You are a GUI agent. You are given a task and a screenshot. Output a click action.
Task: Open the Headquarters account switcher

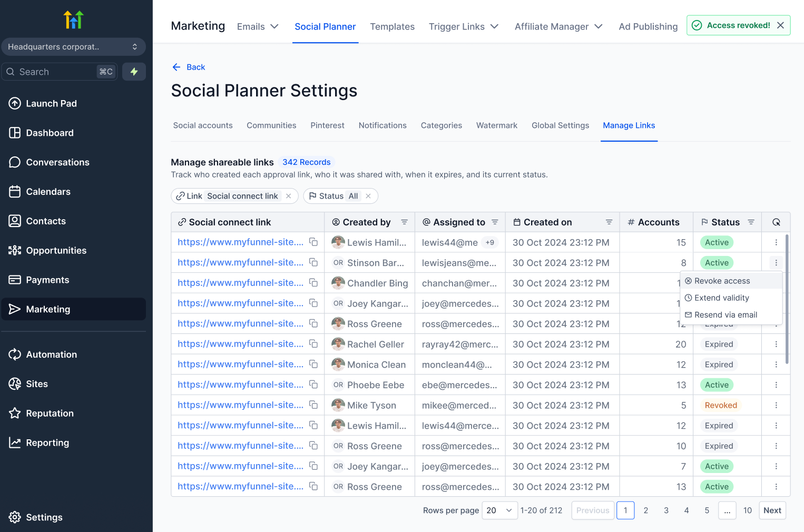(73, 47)
